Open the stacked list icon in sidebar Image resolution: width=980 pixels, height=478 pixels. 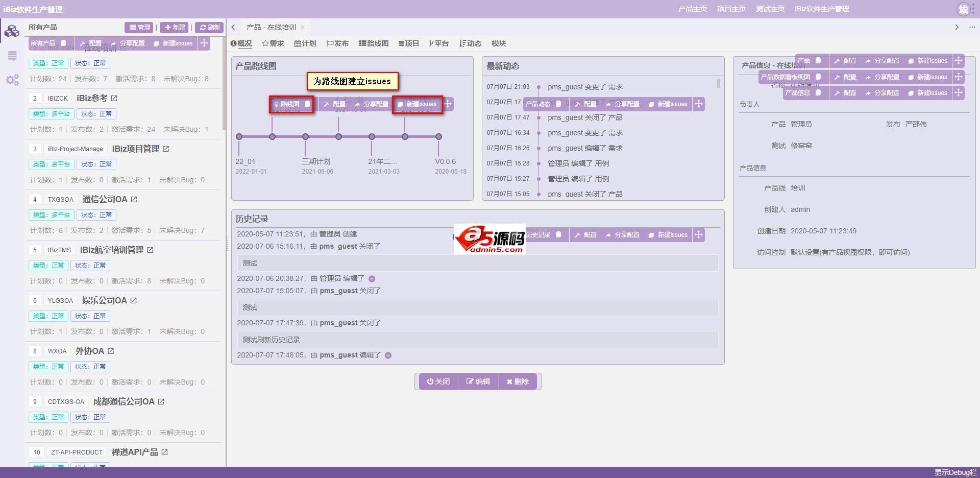point(12,56)
